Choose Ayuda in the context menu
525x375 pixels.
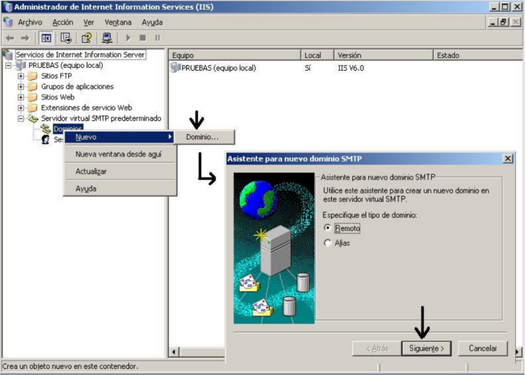pos(120,189)
